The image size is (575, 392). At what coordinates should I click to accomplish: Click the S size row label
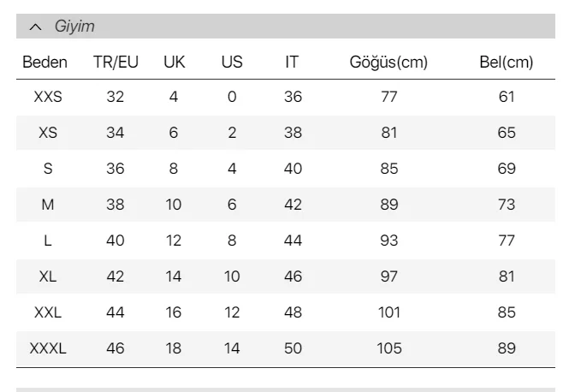coord(48,169)
